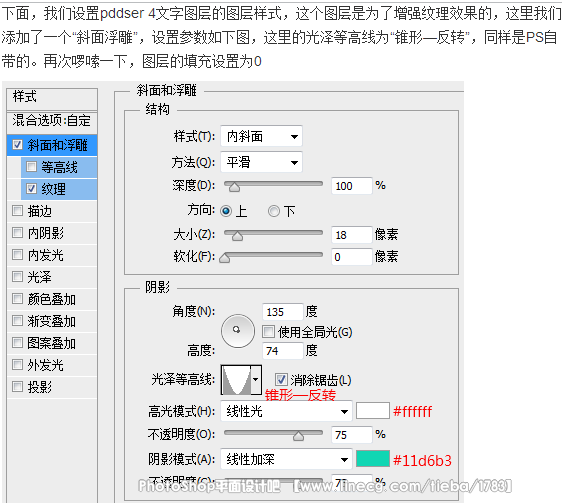Select the 内阴影 list item label
Viewport: 562px width, 503px height.
coord(46,233)
